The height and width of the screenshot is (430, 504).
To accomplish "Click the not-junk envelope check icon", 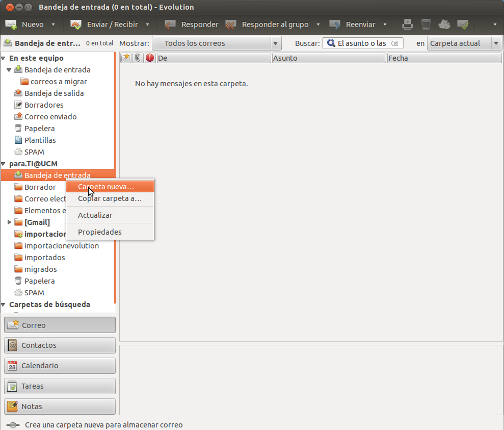I will tap(463, 24).
